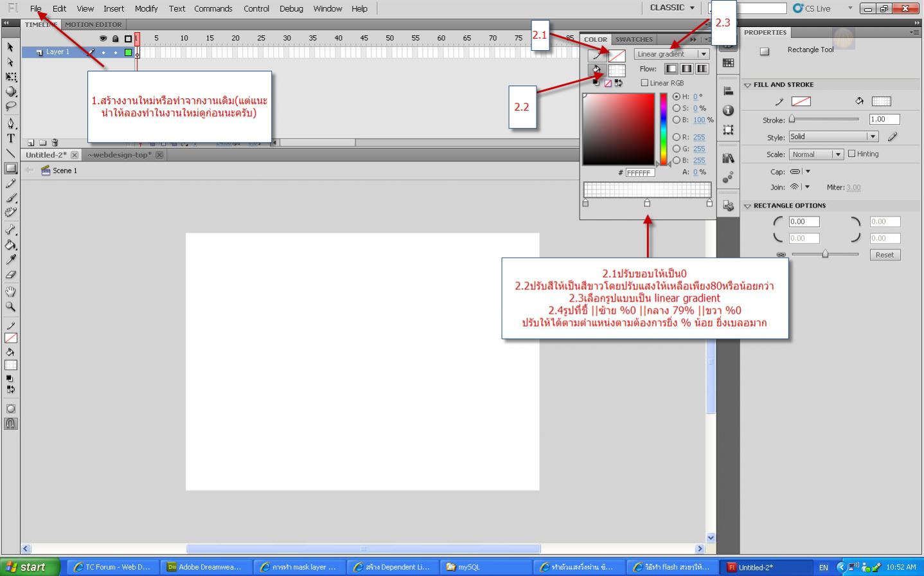Click the Reset button in Rectangle Options
924x576 pixels.
point(884,255)
